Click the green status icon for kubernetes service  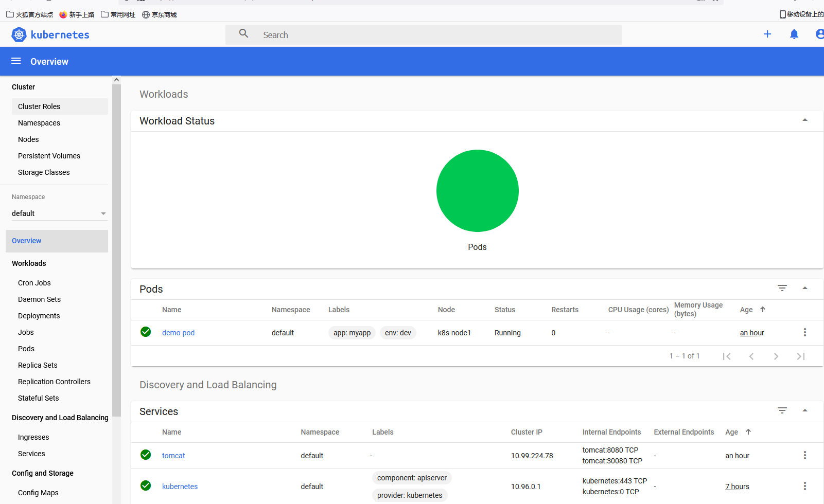click(x=146, y=485)
